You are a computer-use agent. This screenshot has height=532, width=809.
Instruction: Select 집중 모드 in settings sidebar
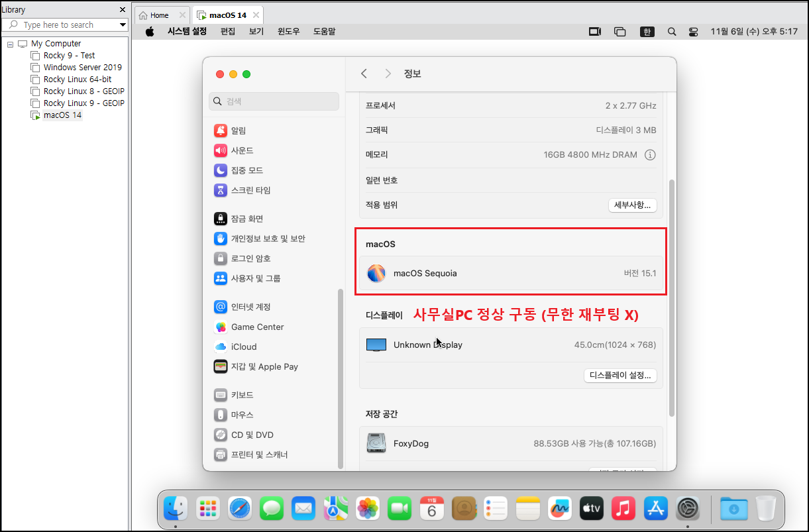(238, 170)
